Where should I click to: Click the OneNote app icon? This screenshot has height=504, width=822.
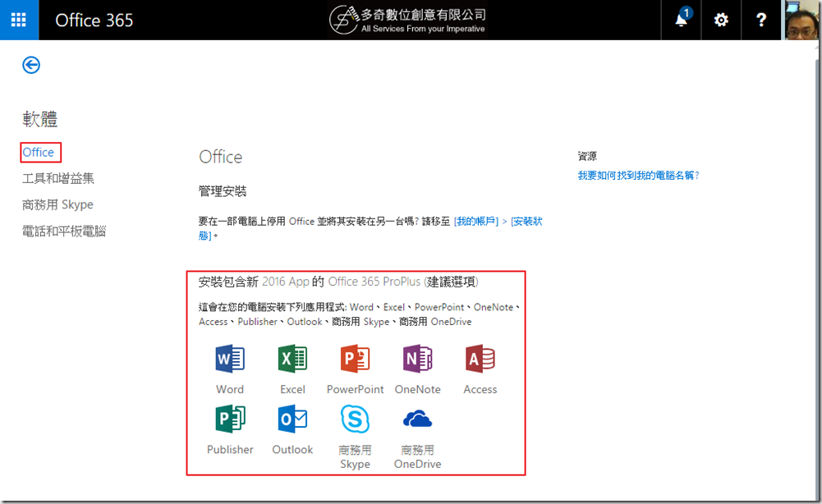417,360
